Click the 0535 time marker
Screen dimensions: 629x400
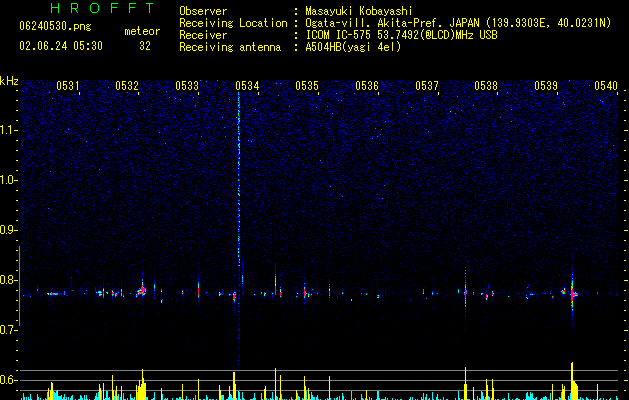tap(307, 86)
